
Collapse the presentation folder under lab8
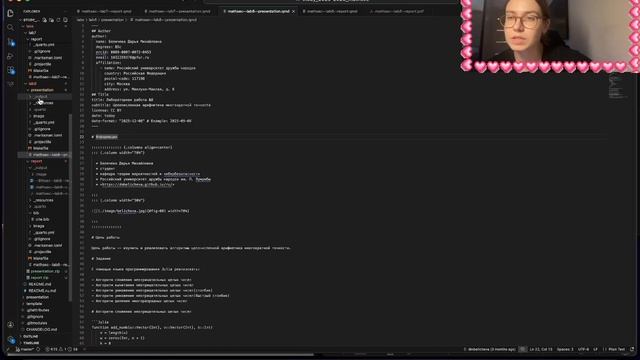pyautogui.click(x=42, y=90)
